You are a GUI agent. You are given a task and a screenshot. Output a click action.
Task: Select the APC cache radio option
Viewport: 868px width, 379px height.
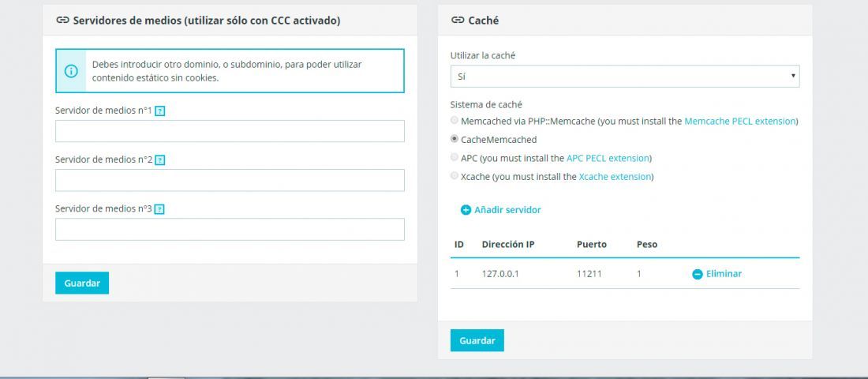pyautogui.click(x=455, y=157)
